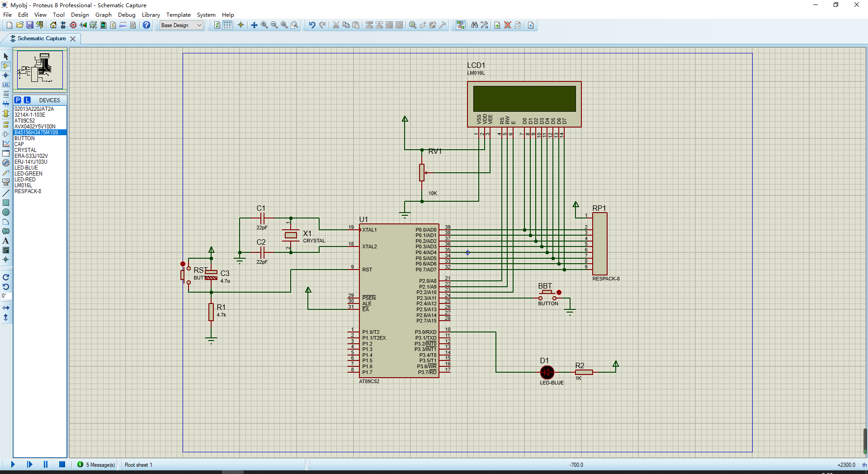Open the Template menu

(x=179, y=15)
